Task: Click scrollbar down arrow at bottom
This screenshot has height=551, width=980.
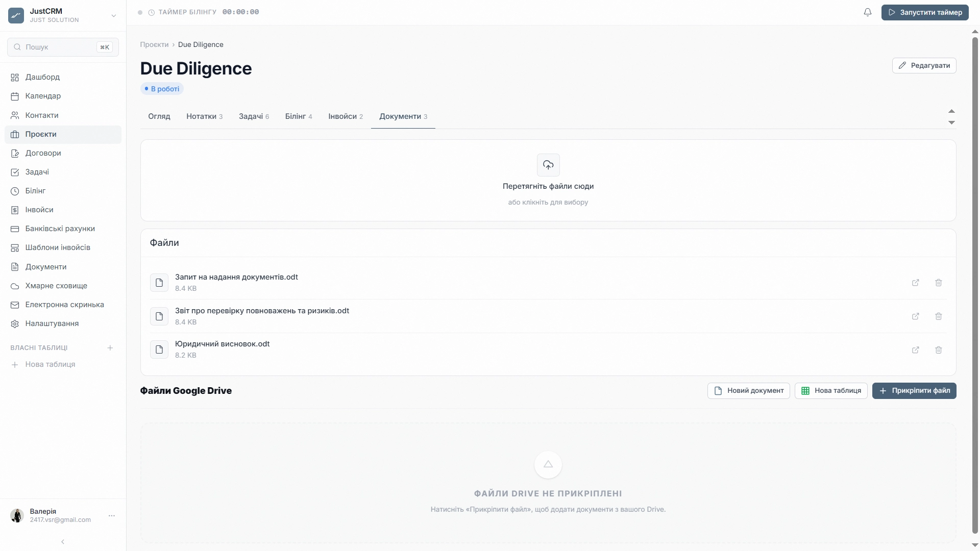Action: click(x=975, y=545)
